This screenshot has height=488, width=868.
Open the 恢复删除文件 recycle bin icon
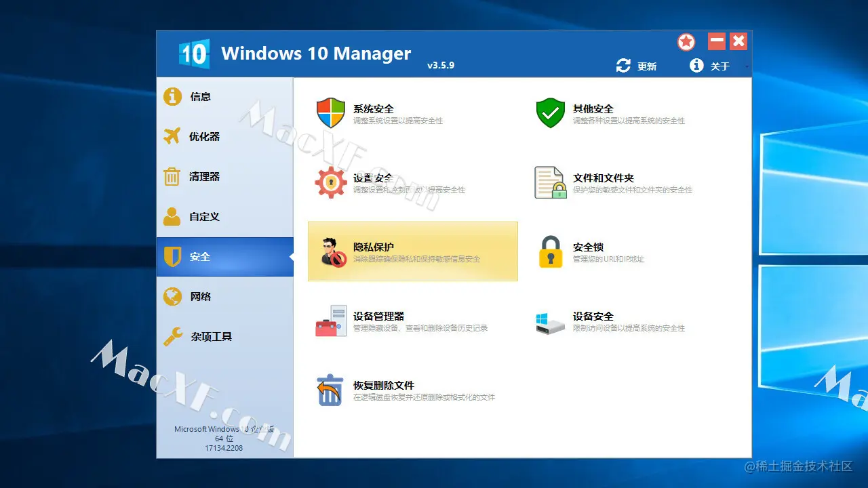point(330,390)
